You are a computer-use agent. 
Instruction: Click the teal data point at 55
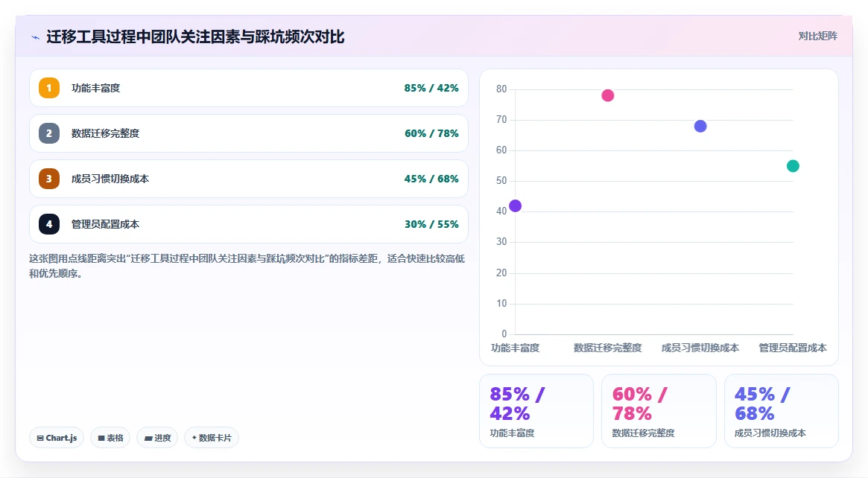pyautogui.click(x=793, y=166)
